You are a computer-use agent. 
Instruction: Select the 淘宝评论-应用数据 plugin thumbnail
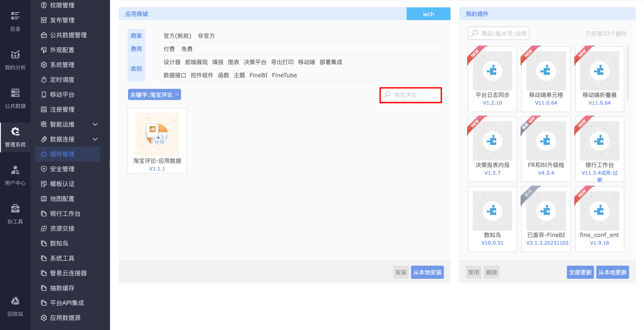coord(157,135)
